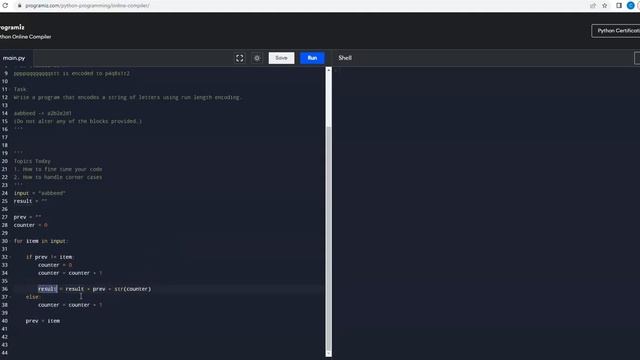Image resolution: width=640 pixels, height=360 pixels.
Task: Click the 'Python Online Compiler' header subtitle
Action: [25, 37]
